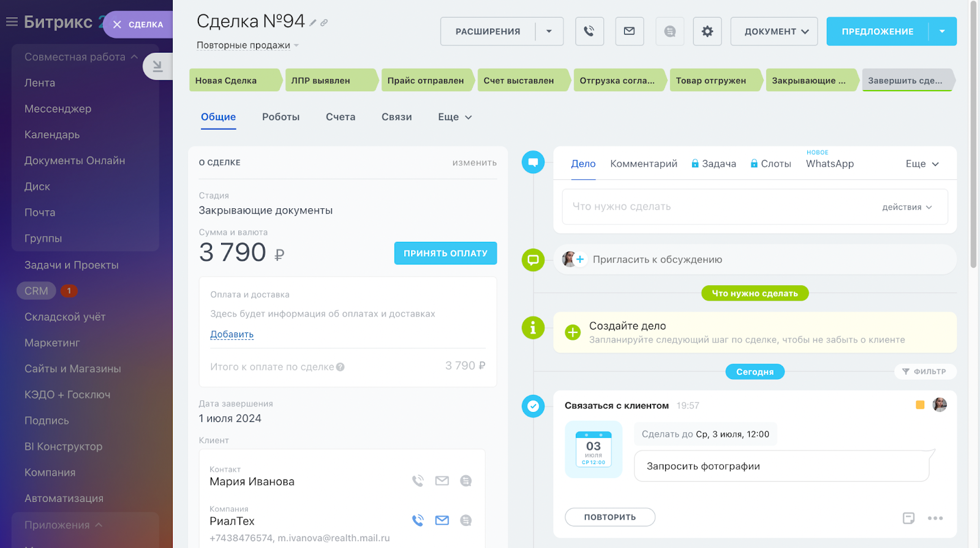Select the WhatsApp tab
The image size is (980, 548).
830,163
